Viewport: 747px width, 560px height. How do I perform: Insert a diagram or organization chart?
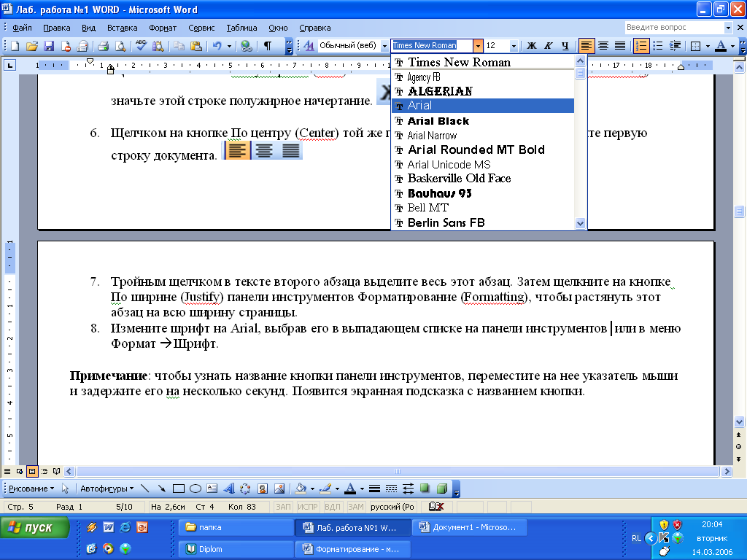(x=245, y=489)
